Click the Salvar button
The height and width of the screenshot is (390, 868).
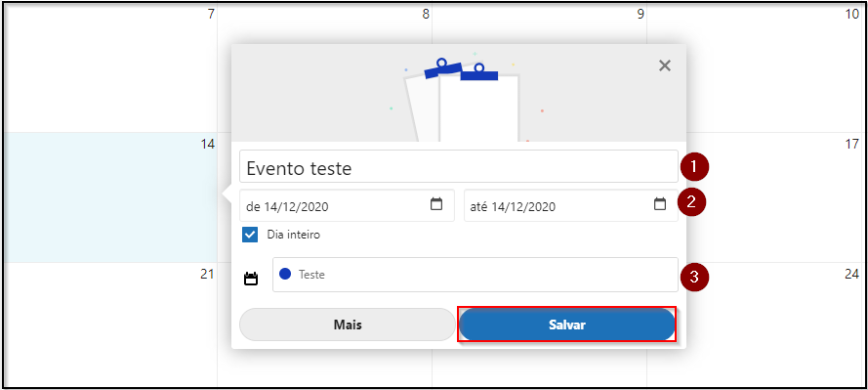pos(567,325)
